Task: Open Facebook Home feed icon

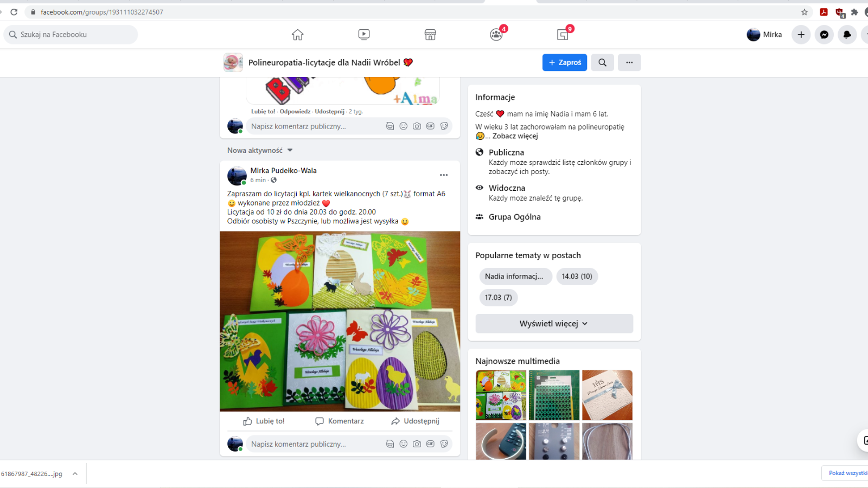Action: point(297,35)
